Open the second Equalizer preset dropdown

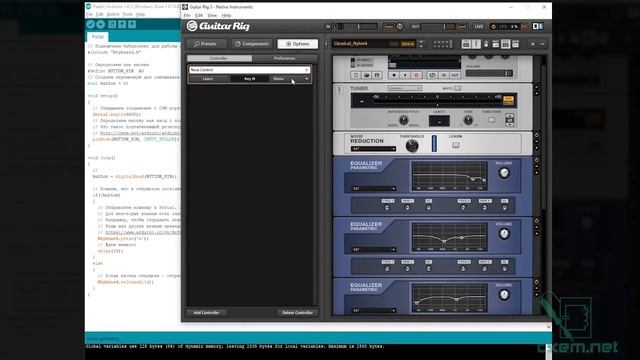coord(373,249)
